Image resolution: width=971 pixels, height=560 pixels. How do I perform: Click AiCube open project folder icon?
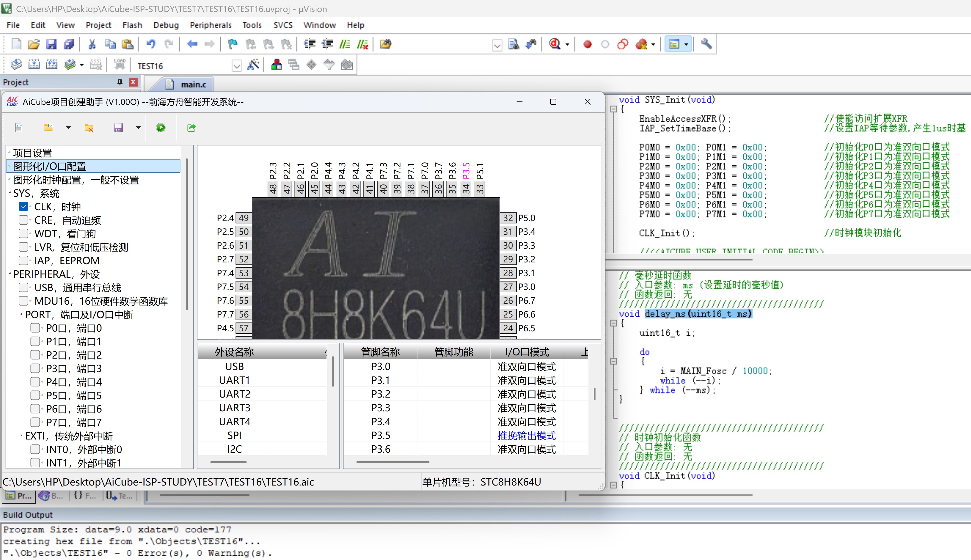[x=48, y=127]
